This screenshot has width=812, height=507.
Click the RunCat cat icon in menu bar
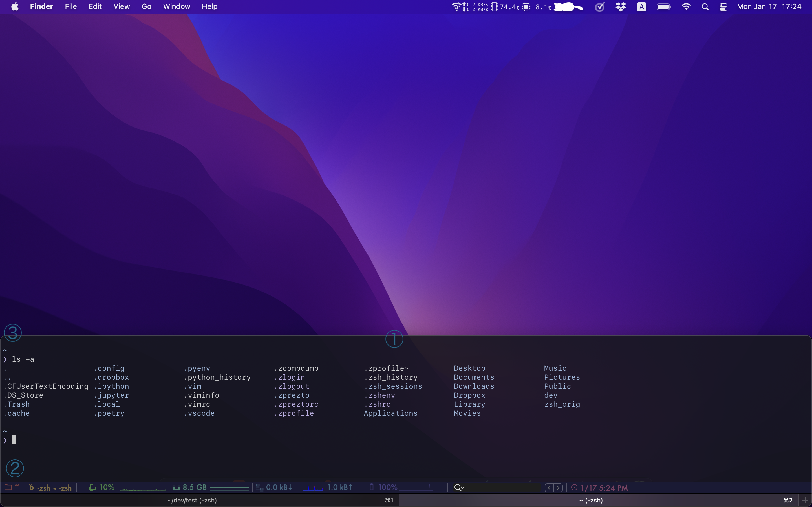pyautogui.click(x=568, y=7)
